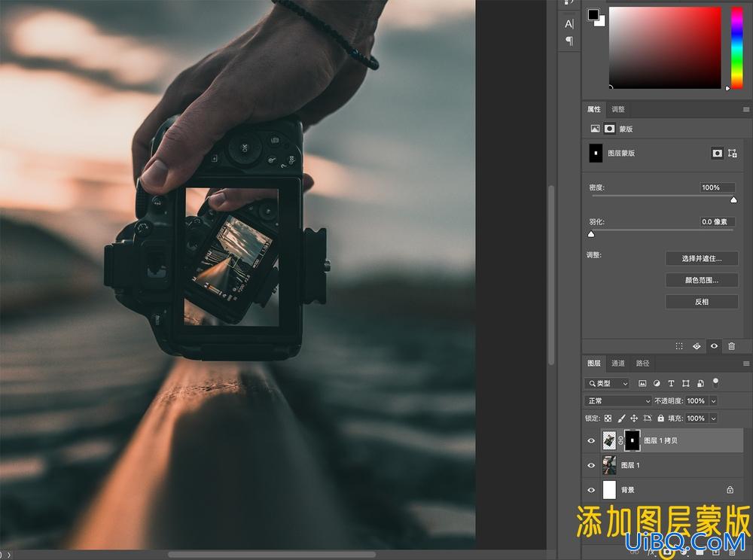Open the Character panel icon
The height and width of the screenshot is (560, 753).
pos(569,24)
